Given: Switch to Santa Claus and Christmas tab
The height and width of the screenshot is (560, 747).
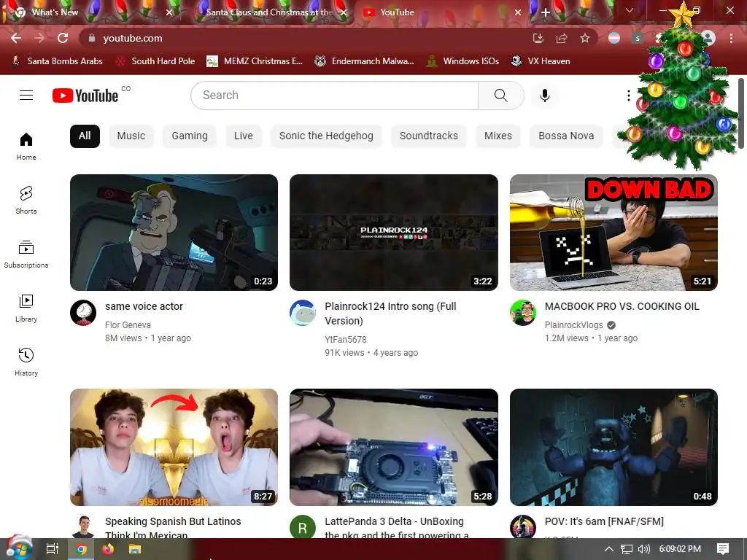Looking at the screenshot, I should click(x=269, y=12).
